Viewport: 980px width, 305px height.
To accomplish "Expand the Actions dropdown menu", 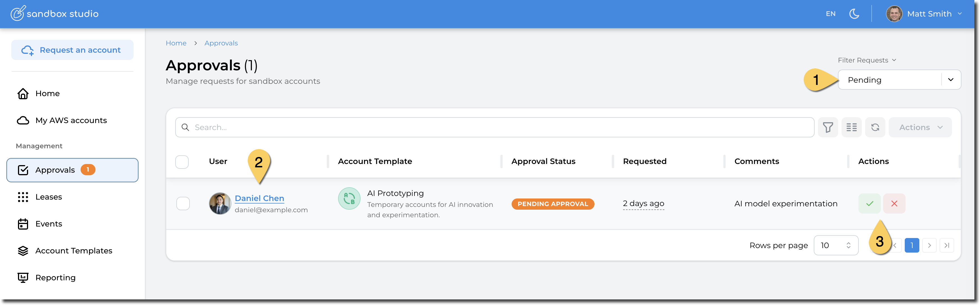I will tap(920, 127).
